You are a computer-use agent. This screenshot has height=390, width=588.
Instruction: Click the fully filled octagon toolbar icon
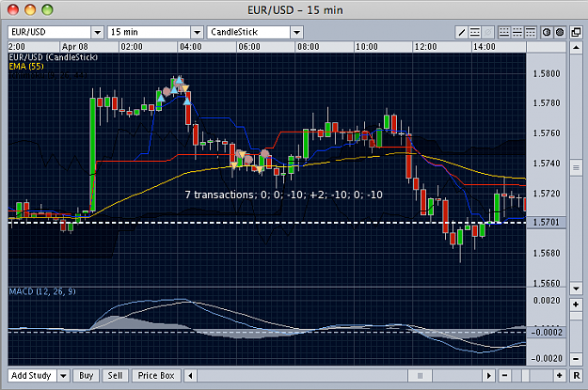(x=560, y=33)
